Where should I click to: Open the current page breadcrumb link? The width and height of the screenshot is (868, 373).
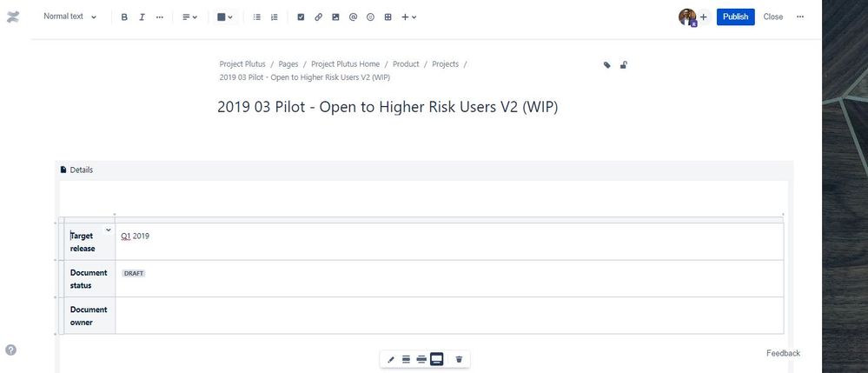(304, 77)
